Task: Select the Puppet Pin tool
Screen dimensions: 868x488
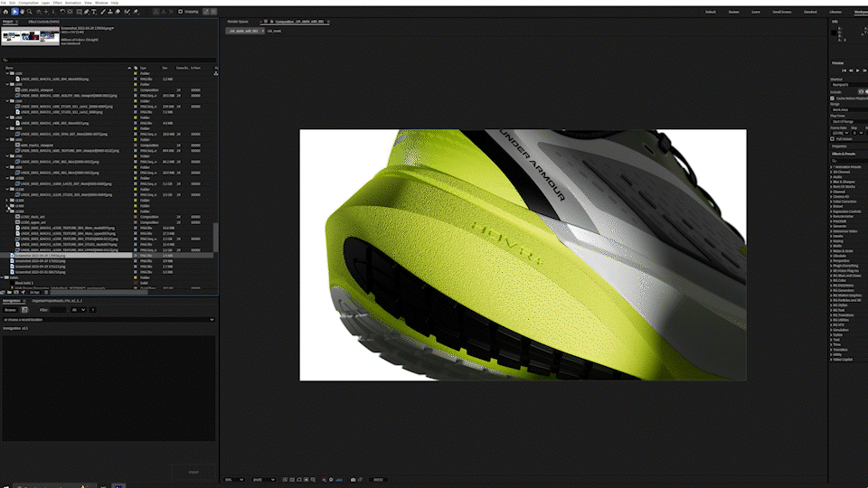Action: point(136,12)
